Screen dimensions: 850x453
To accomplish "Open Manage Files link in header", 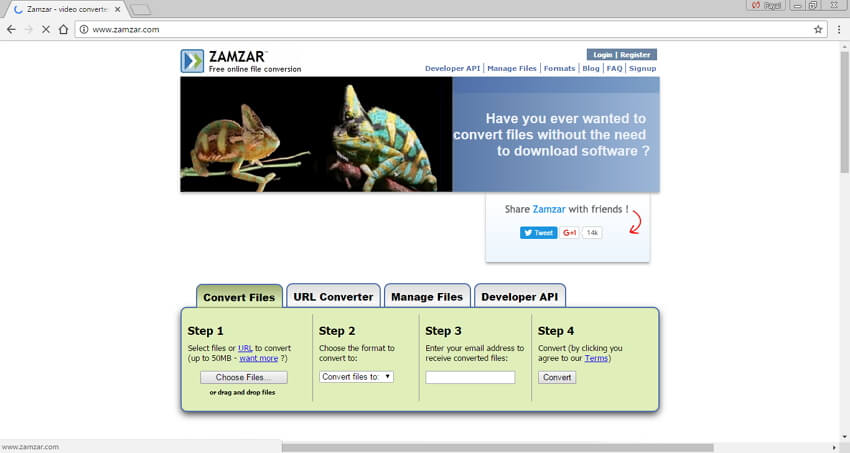I will pos(512,68).
